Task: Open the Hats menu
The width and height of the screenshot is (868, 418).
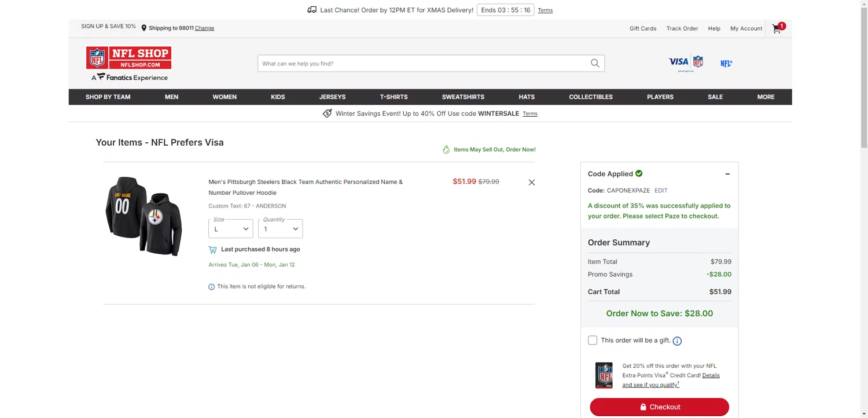Action: click(527, 97)
